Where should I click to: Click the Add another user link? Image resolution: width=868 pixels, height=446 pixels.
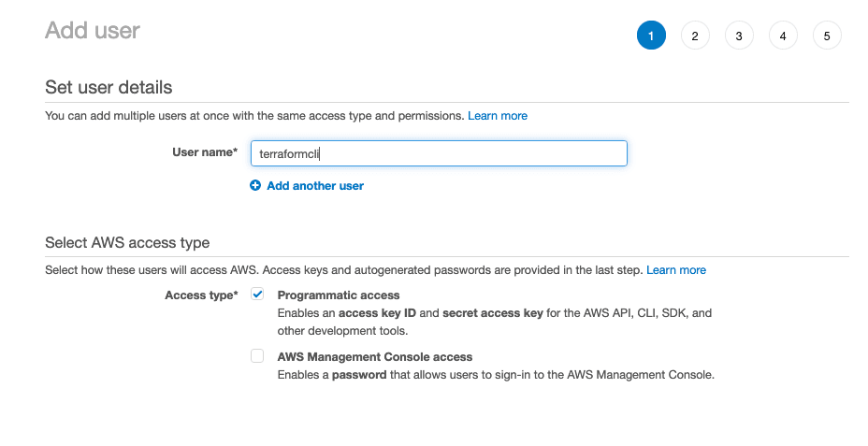click(x=315, y=186)
